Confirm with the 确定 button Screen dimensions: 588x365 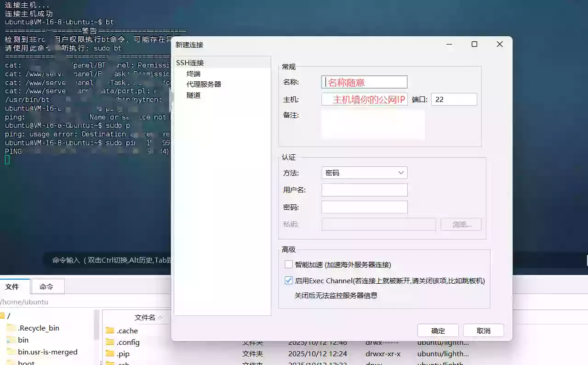pyautogui.click(x=438, y=330)
